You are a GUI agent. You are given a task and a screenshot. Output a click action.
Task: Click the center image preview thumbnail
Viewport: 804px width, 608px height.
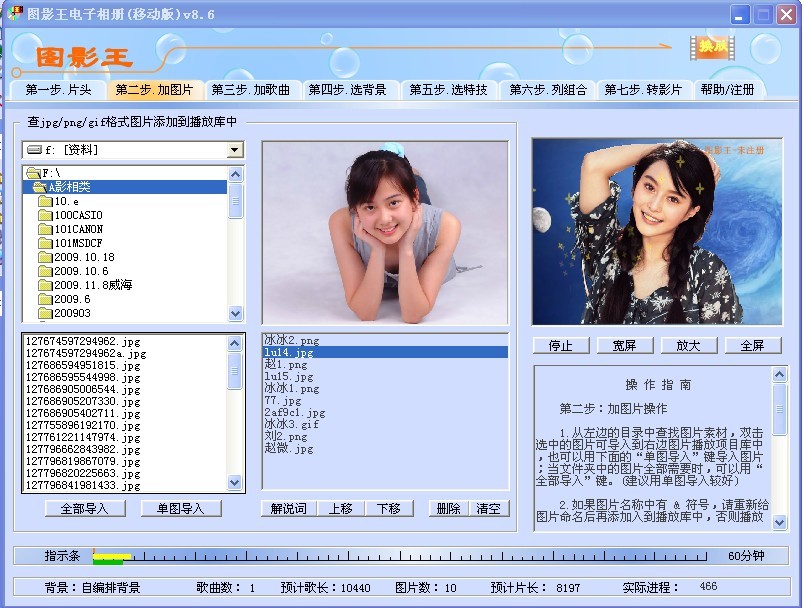point(385,233)
